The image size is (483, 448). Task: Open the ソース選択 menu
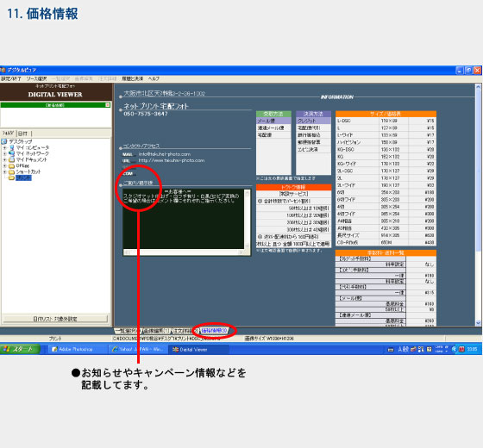(x=36, y=78)
